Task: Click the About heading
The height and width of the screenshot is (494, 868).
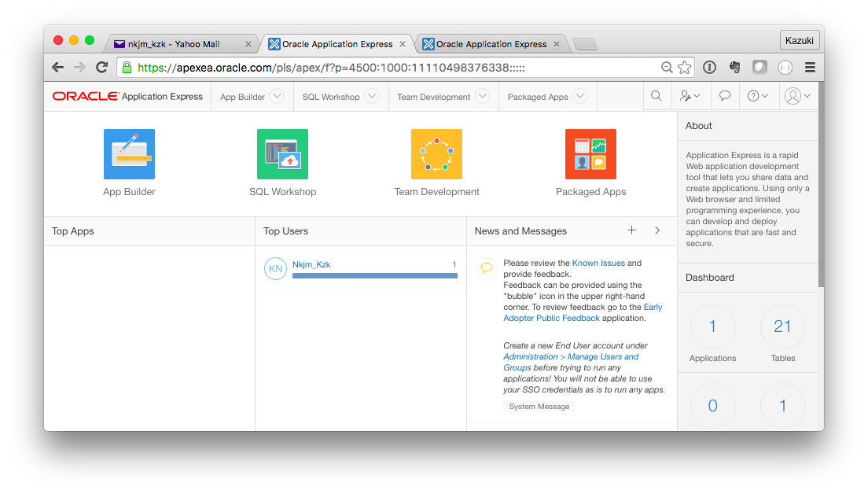Action: pos(699,126)
